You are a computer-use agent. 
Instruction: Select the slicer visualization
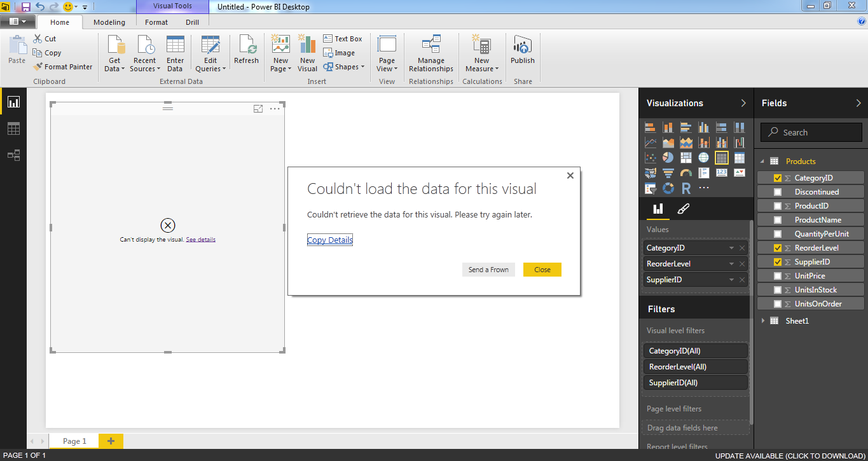point(651,188)
